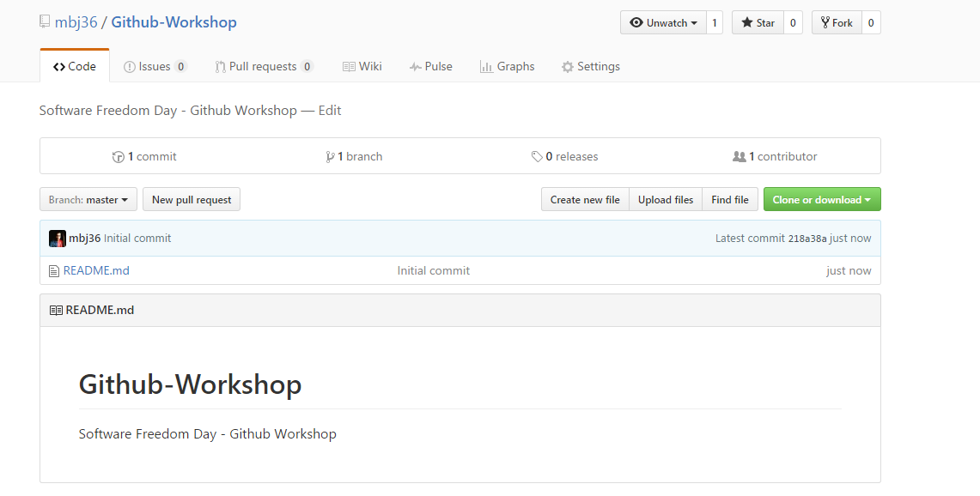This screenshot has width=980, height=496.
Task: Open the README.md file link
Action: click(96, 270)
